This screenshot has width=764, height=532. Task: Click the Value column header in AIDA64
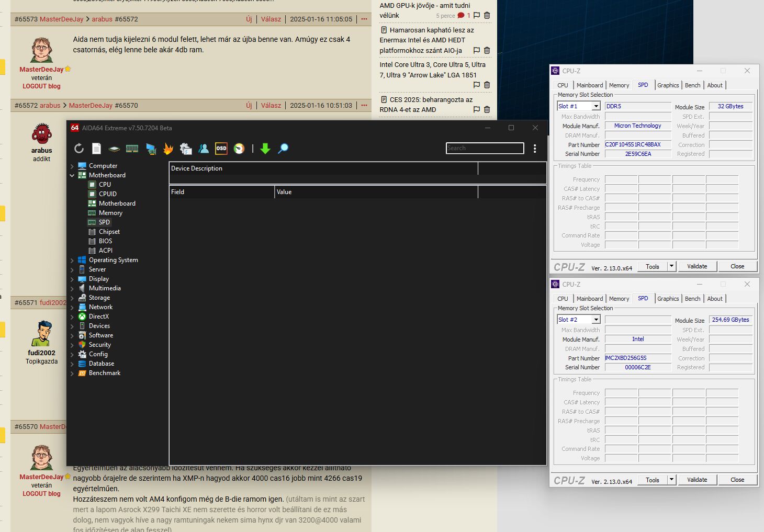tap(376, 192)
